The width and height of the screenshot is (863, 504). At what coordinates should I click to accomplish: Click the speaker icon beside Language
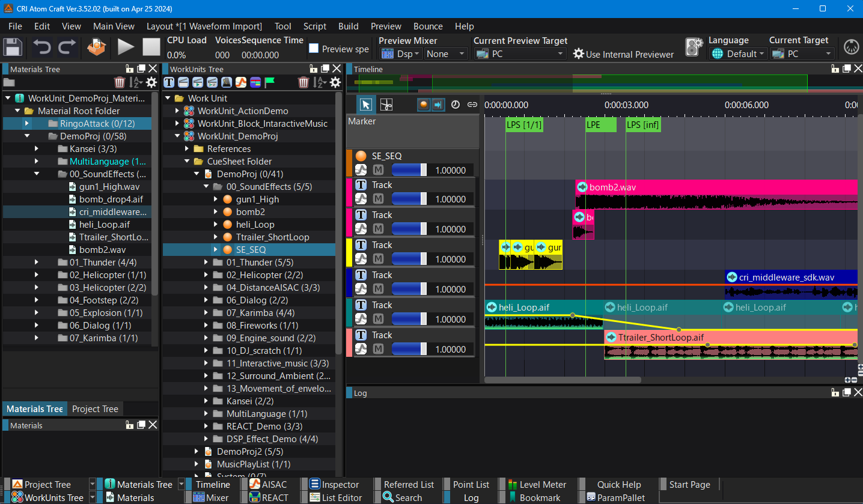(694, 47)
